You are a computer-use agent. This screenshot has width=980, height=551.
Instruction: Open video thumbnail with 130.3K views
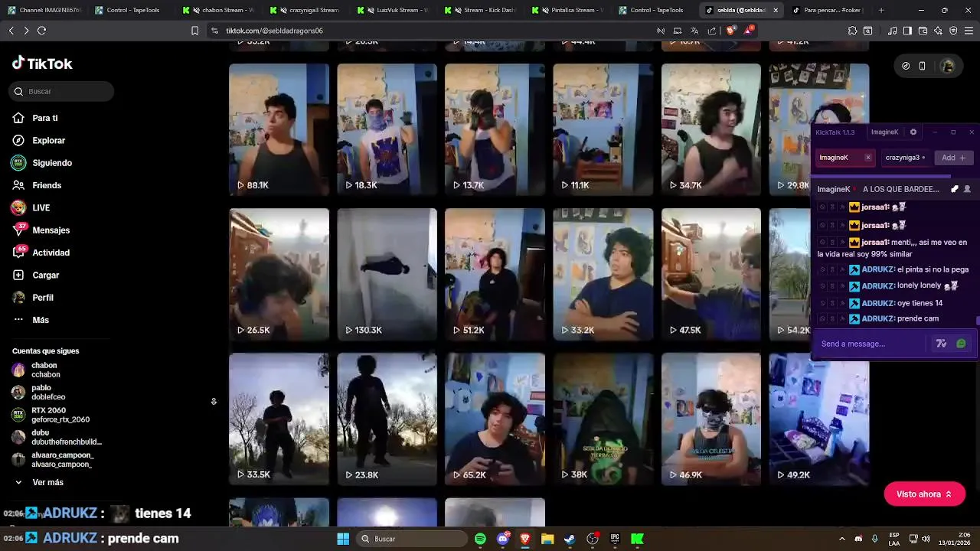pyautogui.click(x=387, y=274)
